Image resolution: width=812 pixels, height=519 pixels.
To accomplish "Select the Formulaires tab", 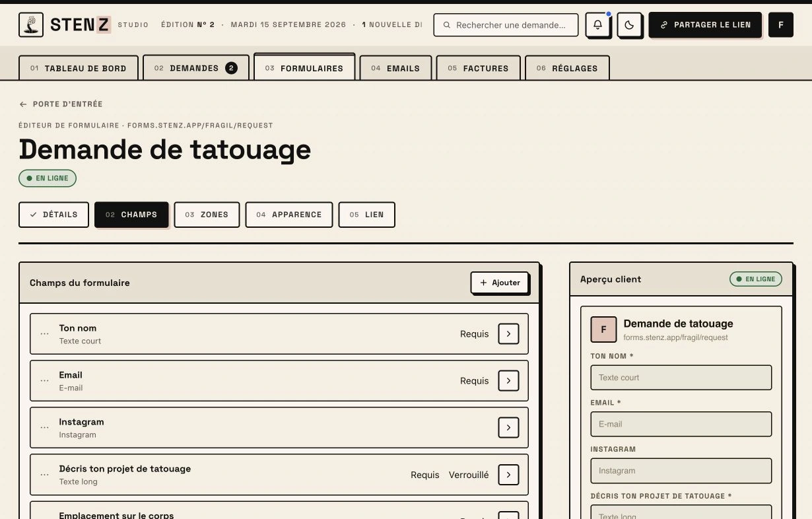I will 304,67.
